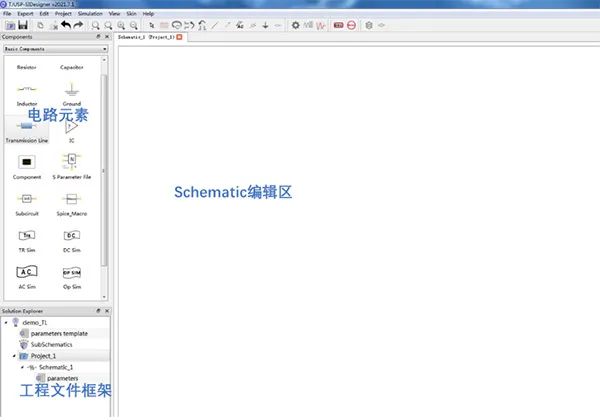Screen dimensions: 600x420
Task: Select the S Parameter File component
Action: [x=72, y=161]
